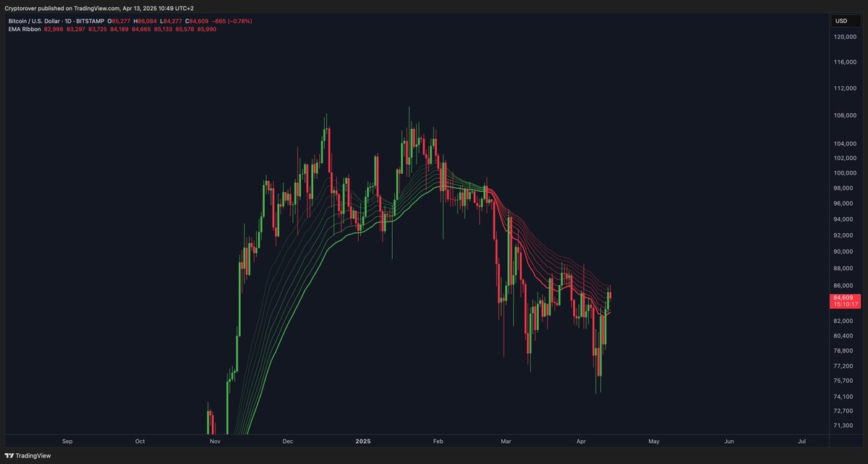Viewport: 868px width, 464px height.
Task: Click the 77,200 price axis label
Action: coord(844,366)
